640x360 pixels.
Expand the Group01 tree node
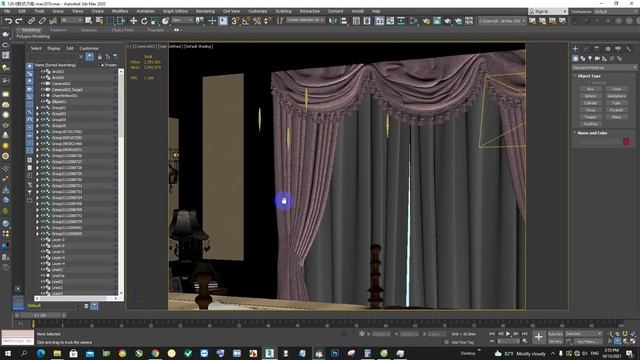[38, 108]
